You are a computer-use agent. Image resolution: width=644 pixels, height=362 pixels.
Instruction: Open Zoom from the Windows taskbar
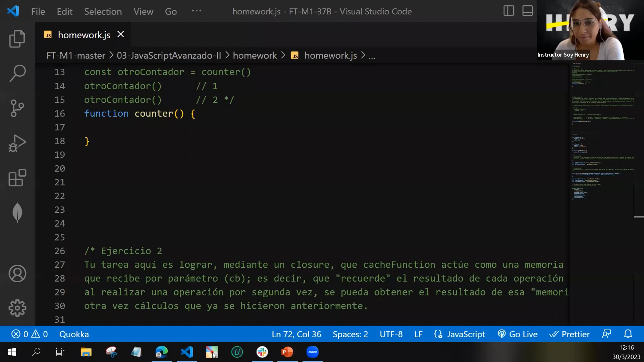coord(312,352)
